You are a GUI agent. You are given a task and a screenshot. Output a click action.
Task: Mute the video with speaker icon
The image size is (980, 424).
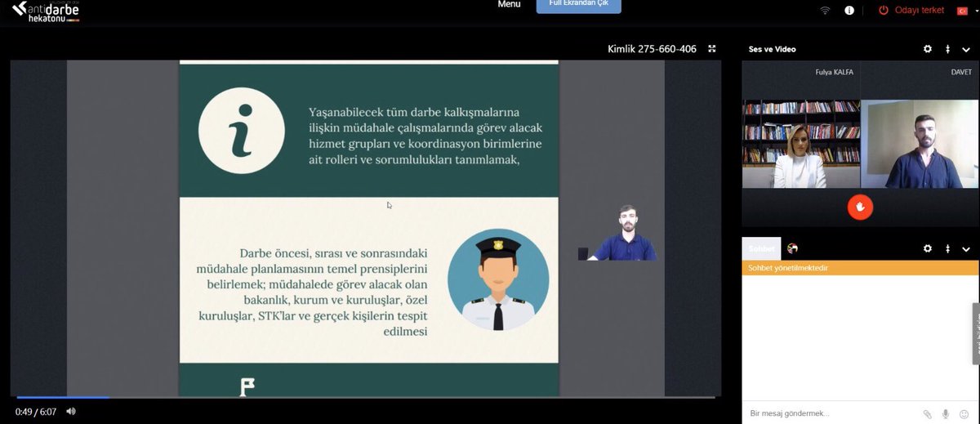71,412
